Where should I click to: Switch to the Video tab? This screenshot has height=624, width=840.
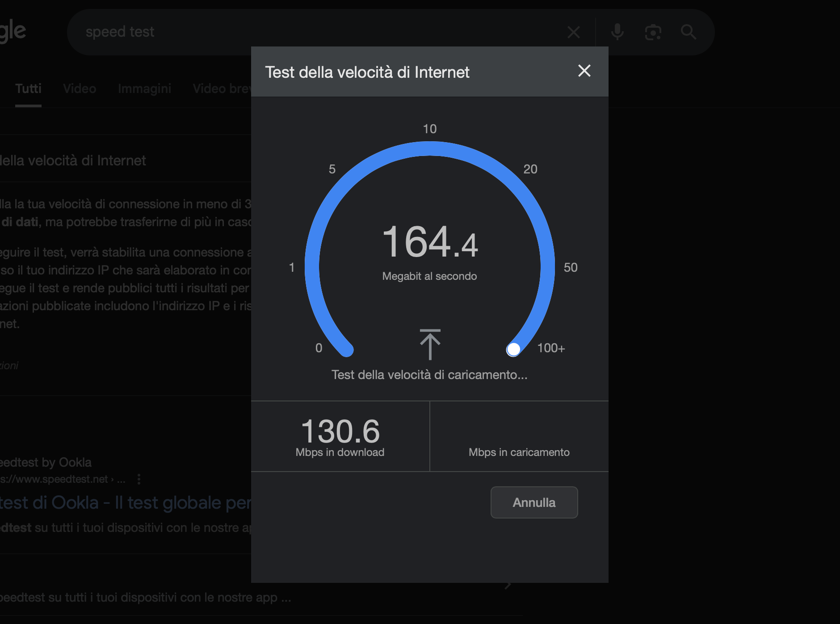(79, 89)
